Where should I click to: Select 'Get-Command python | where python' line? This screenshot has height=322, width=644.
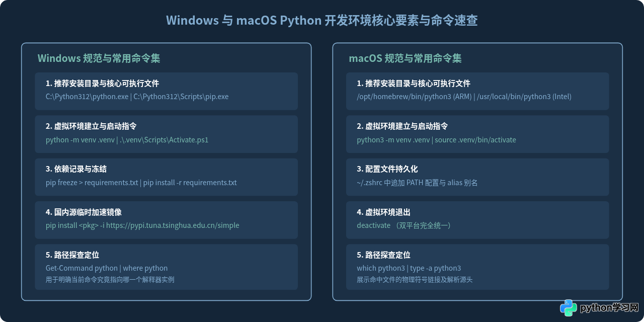(x=107, y=268)
